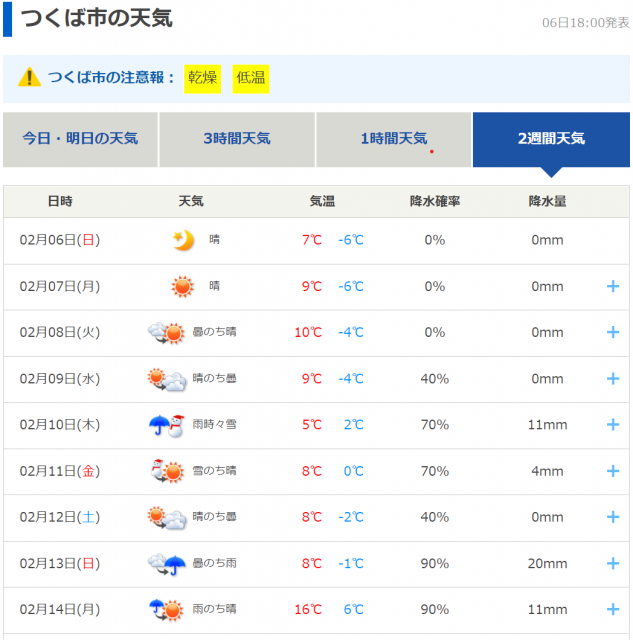Open plus expander for 02月13日(日)
Image resolution: width=633 pixels, height=640 pixels.
613,563
